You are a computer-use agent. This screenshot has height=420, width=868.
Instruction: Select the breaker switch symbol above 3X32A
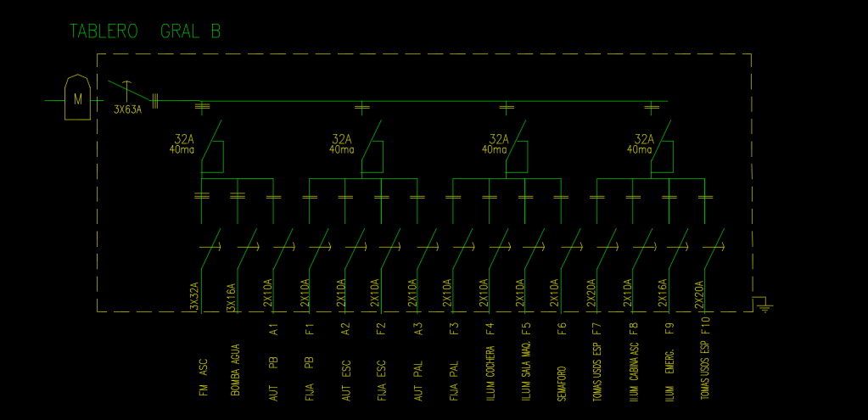coord(211,247)
